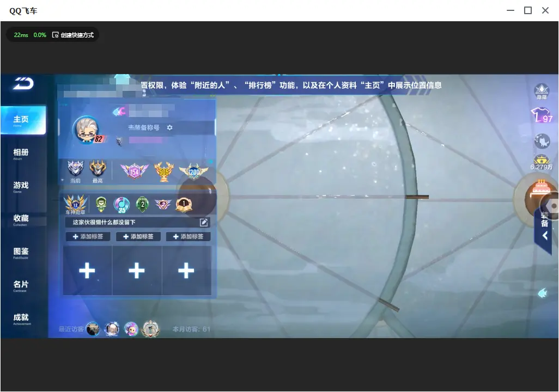
Task: Open the 成就 Achievement tab
Action: pos(21,318)
